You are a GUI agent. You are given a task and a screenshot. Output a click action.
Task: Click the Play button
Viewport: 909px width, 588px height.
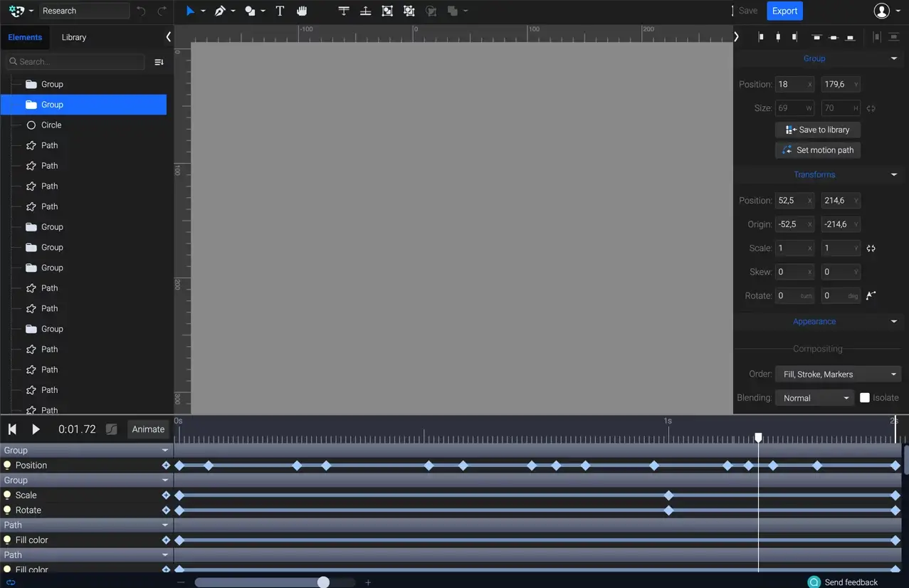(36, 429)
